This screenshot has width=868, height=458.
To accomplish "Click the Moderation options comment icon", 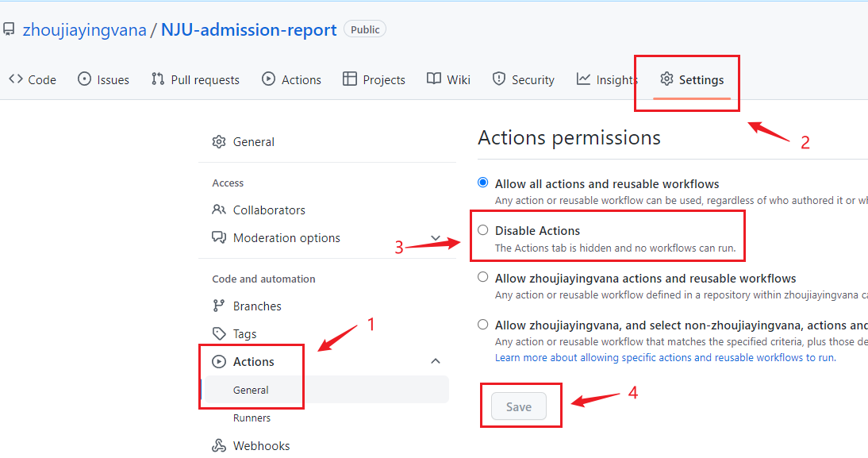I will point(219,237).
